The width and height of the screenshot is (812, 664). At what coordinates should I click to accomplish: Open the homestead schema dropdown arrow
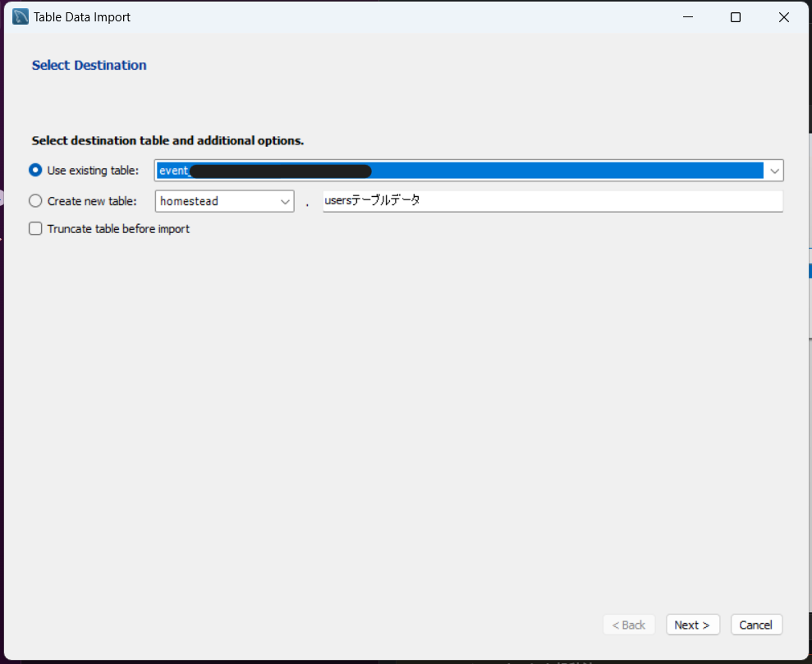pyautogui.click(x=285, y=201)
